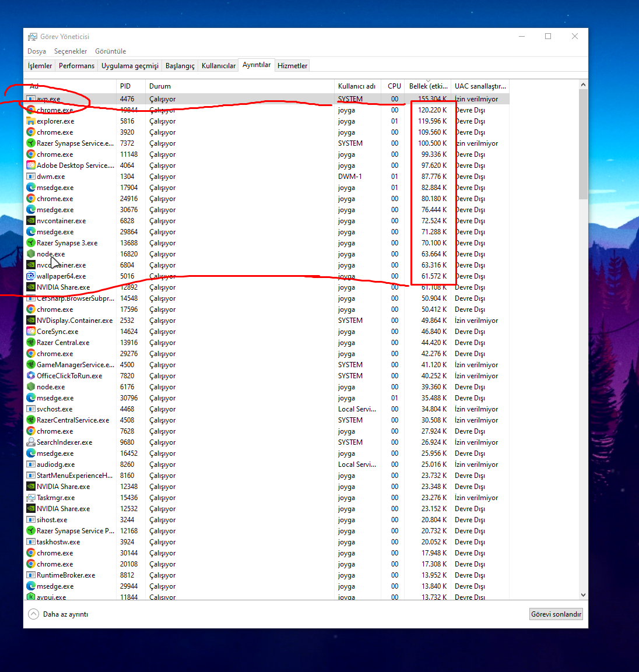
Task: Click the memory value 100.500 K
Action: click(432, 143)
